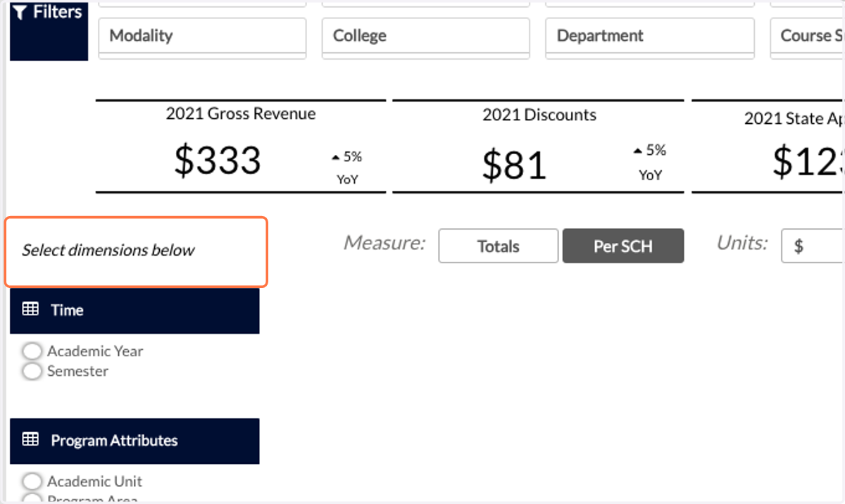
Task: Click the Time section header
Action: 134,310
